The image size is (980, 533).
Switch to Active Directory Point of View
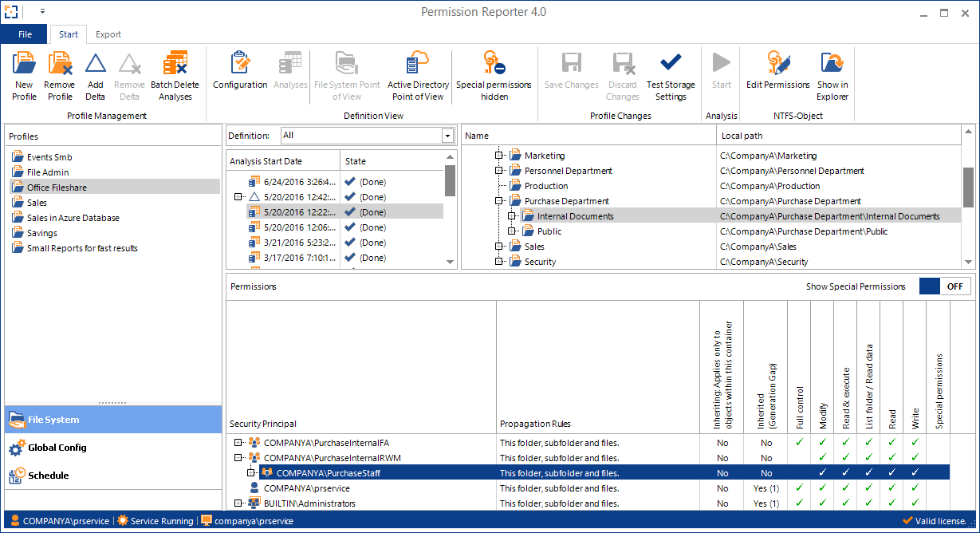coord(418,64)
